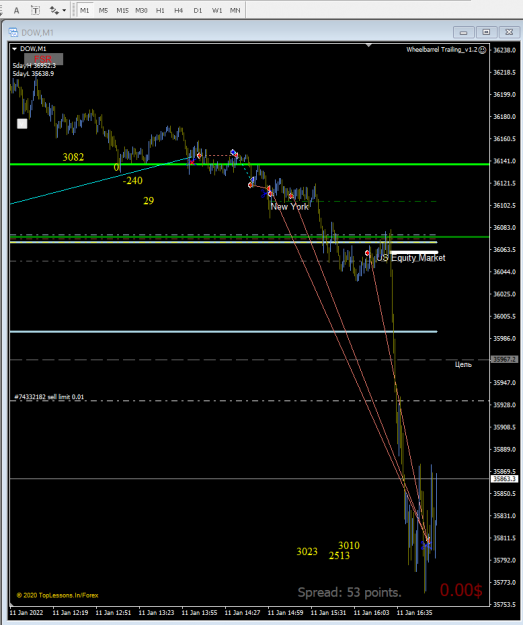Image resolution: width=523 pixels, height=625 pixels.
Task: Click the white square on the chart
Action: (22, 124)
